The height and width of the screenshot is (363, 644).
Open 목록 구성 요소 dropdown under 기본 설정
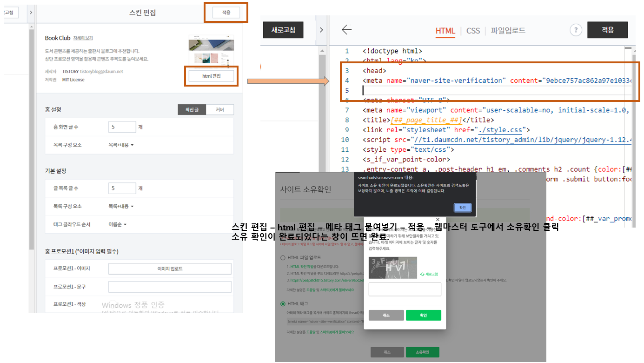(x=121, y=206)
